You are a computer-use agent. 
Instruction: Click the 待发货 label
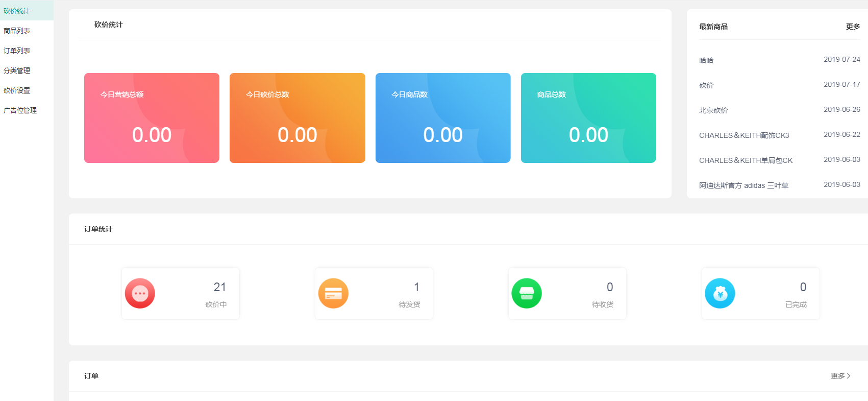409,304
